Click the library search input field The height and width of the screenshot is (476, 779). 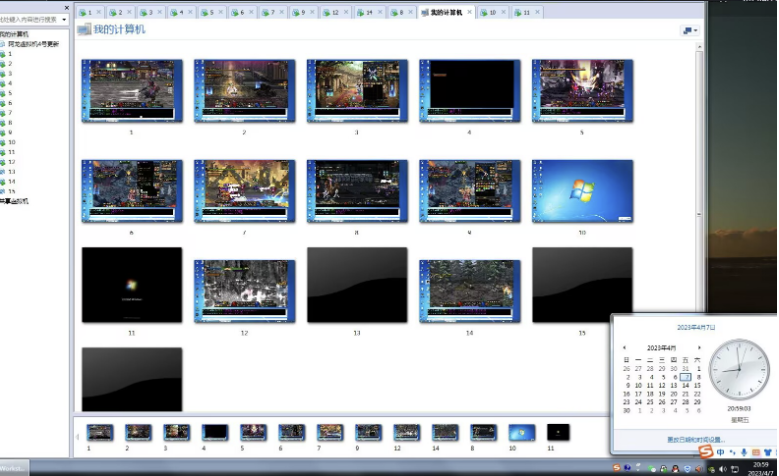(x=29, y=20)
